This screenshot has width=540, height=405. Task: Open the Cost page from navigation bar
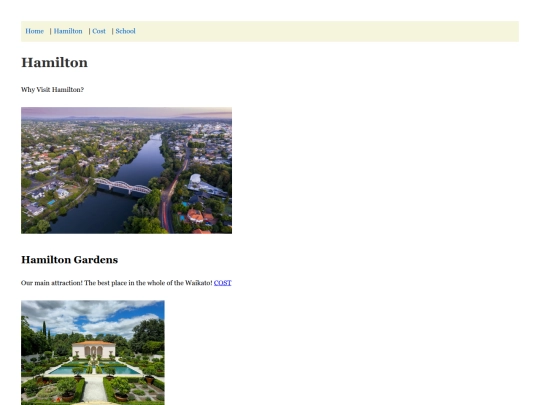[99, 31]
